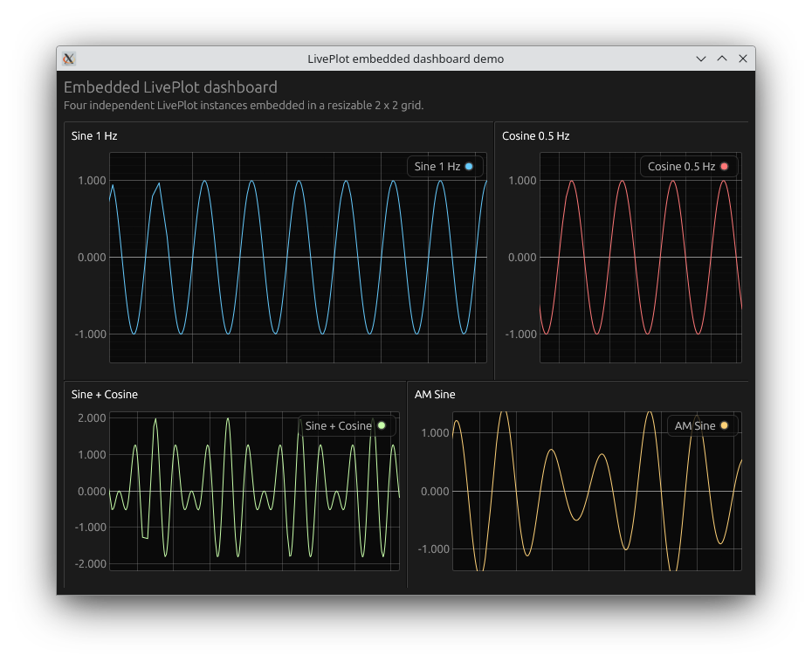Maximize the LivePlot dashboard window
This screenshot has height=662, width=812.
(x=722, y=59)
